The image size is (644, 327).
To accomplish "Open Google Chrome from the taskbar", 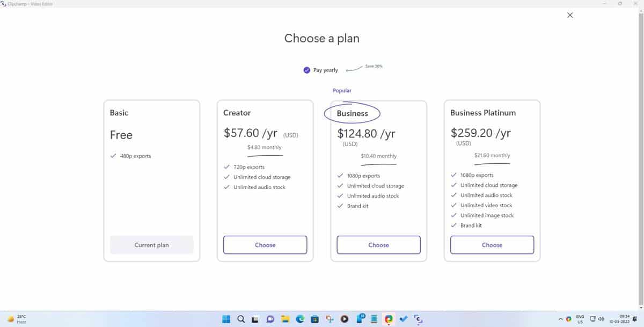I will [x=388, y=318].
